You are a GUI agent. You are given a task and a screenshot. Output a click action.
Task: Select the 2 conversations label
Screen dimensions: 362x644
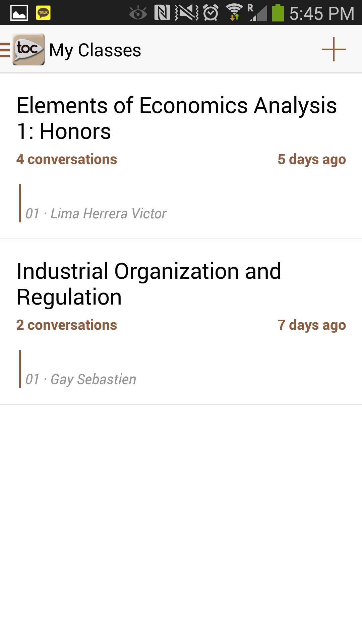(x=67, y=325)
